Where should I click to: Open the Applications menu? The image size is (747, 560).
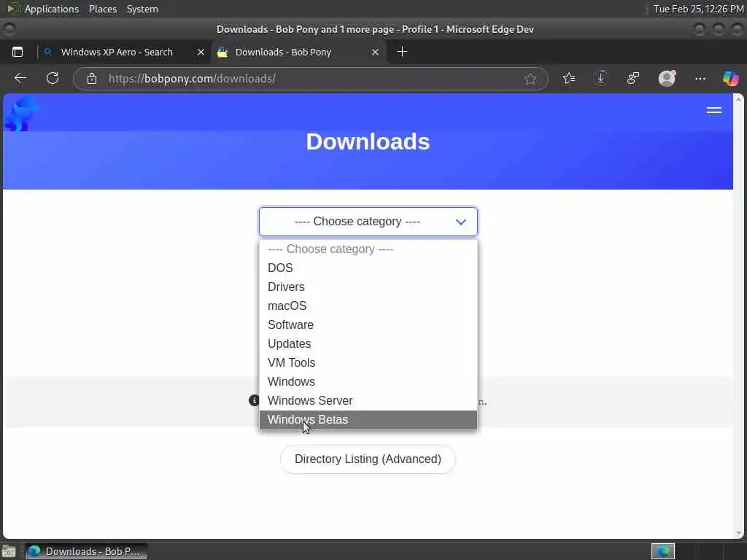pos(52,9)
